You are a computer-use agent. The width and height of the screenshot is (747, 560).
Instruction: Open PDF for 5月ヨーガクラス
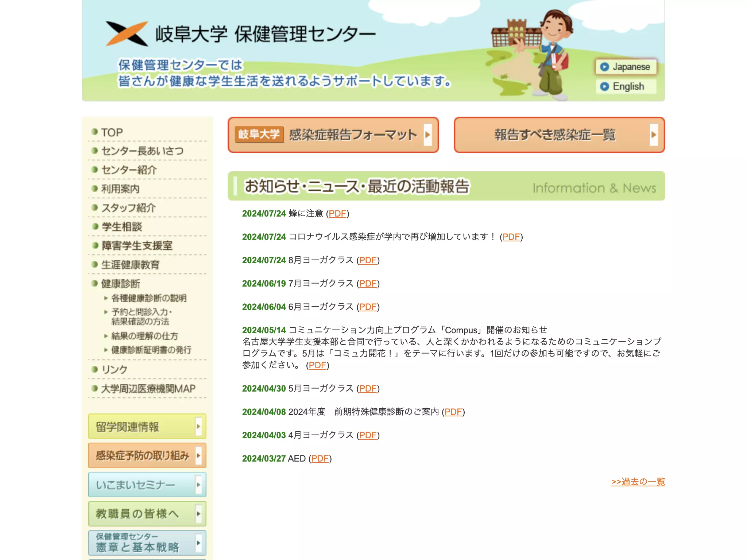click(x=368, y=389)
